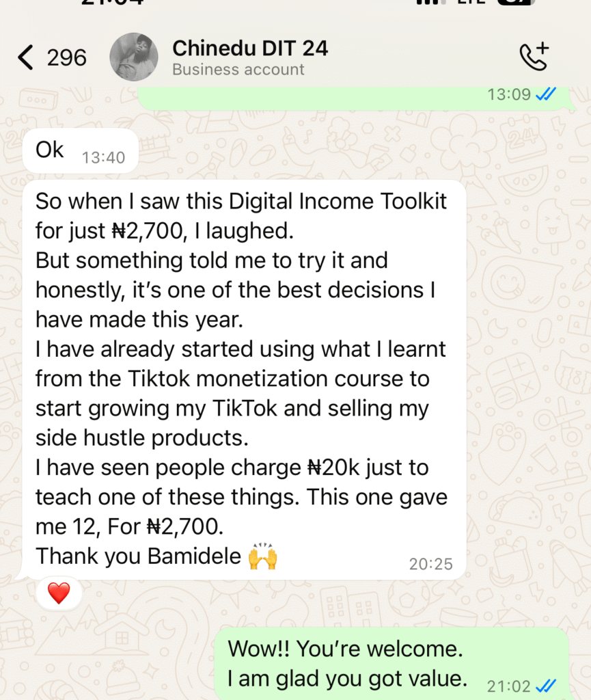
Task: Tap the partial green bubble at top
Action: click(x=356, y=98)
